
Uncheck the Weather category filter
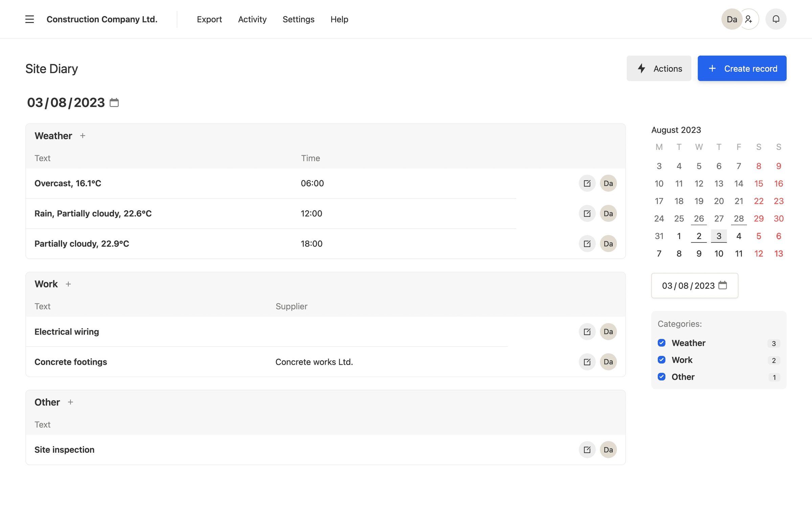[662, 343]
